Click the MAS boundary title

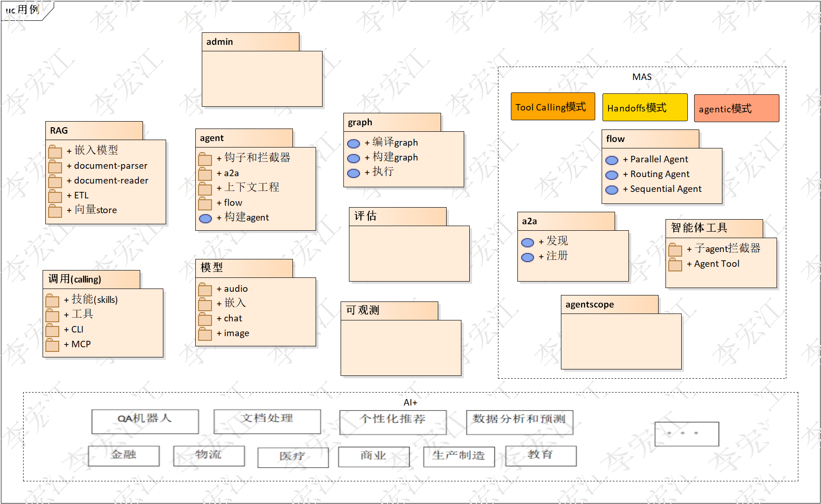pos(642,77)
